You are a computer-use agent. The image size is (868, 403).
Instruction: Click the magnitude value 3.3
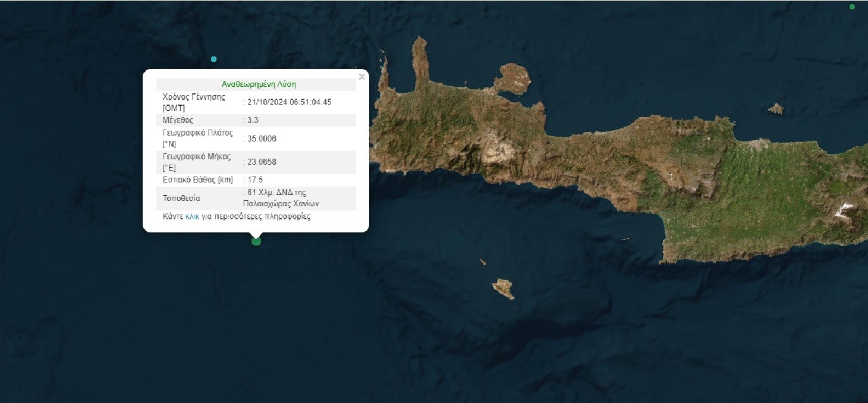click(x=253, y=120)
